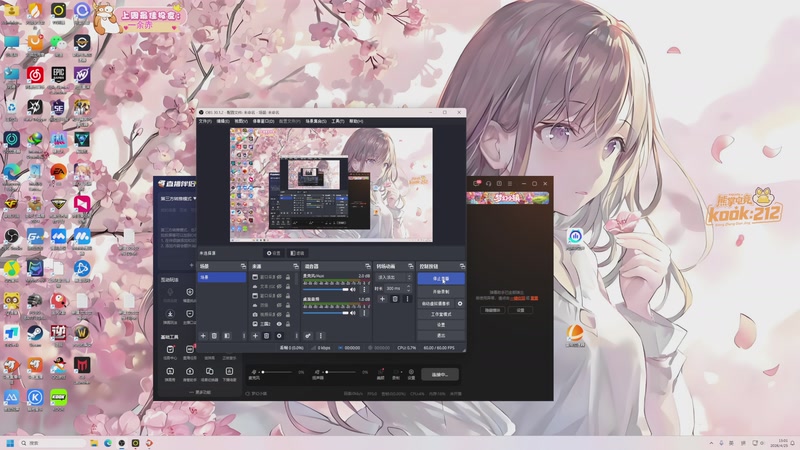Float the Audio Mixer dock panel

point(367,266)
